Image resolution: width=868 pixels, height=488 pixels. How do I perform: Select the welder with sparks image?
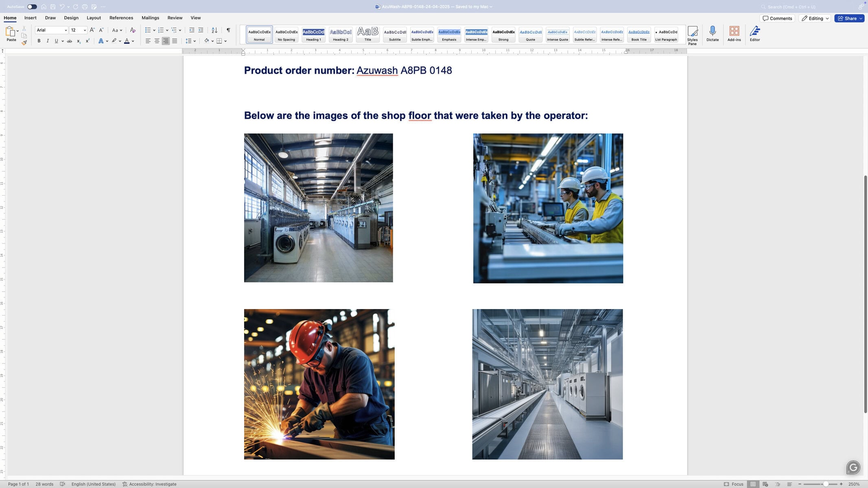click(319, 384)
